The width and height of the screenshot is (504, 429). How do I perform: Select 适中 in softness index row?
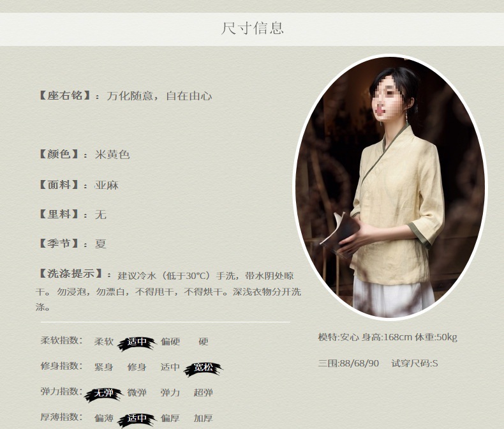pyautogui.click(x=137, y=342)
